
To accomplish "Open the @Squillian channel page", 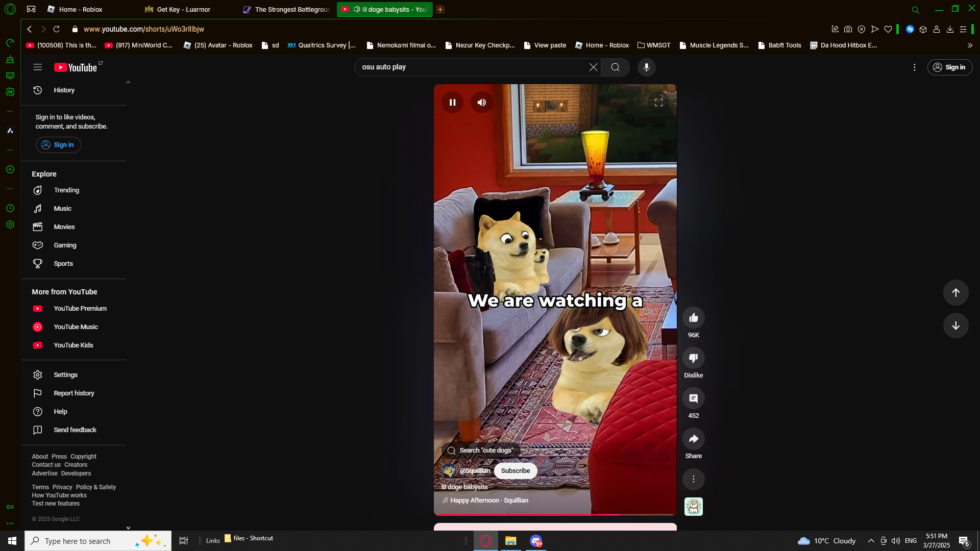I will (475, 471).
